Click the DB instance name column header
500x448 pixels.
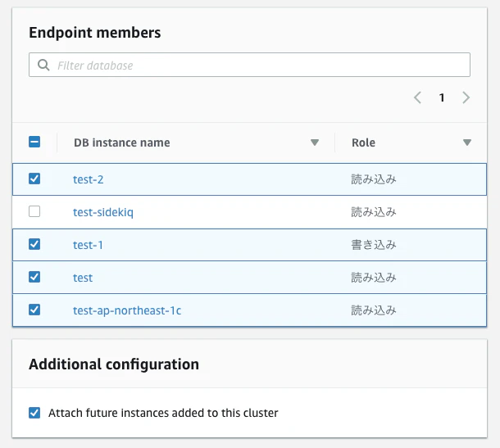[122, 143]
